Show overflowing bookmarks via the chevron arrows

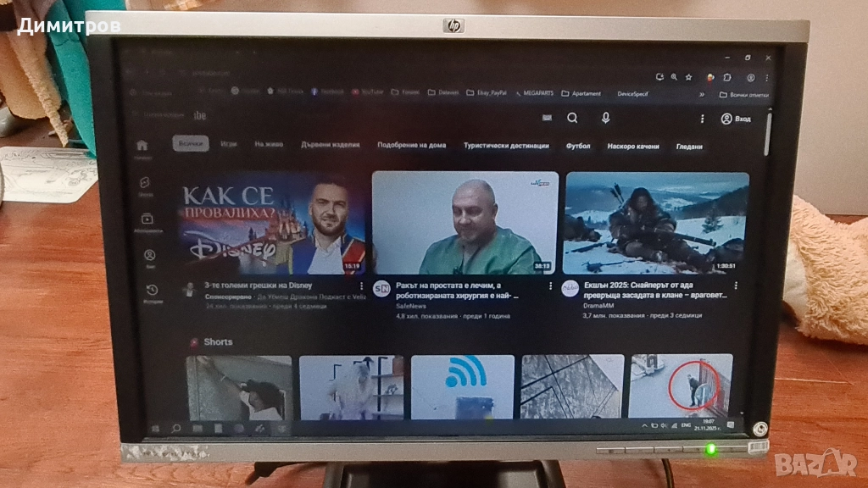702,94
